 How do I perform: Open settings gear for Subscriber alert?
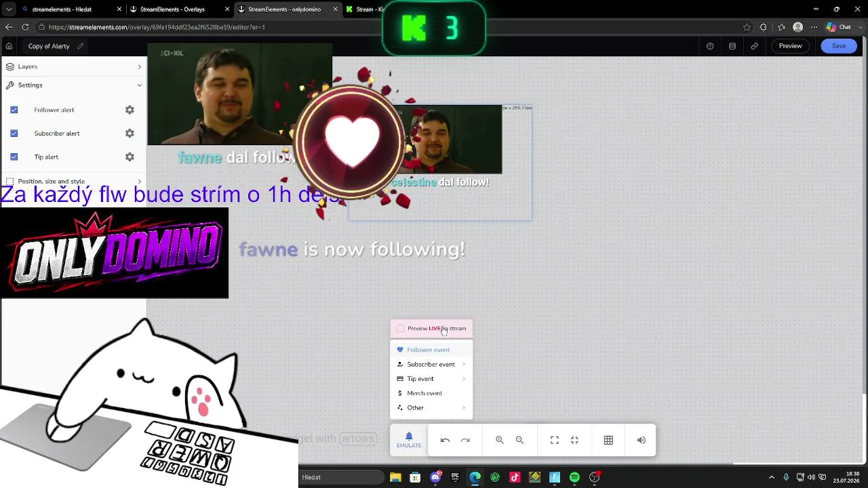130,134
